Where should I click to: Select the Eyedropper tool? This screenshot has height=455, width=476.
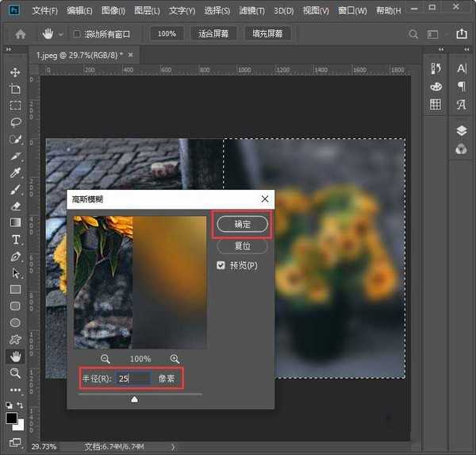[x=15, y=172]
